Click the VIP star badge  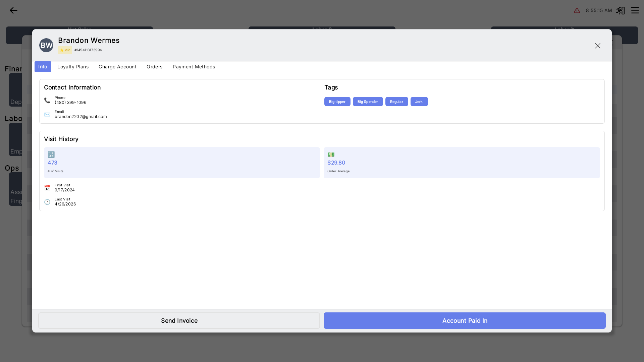65,50
